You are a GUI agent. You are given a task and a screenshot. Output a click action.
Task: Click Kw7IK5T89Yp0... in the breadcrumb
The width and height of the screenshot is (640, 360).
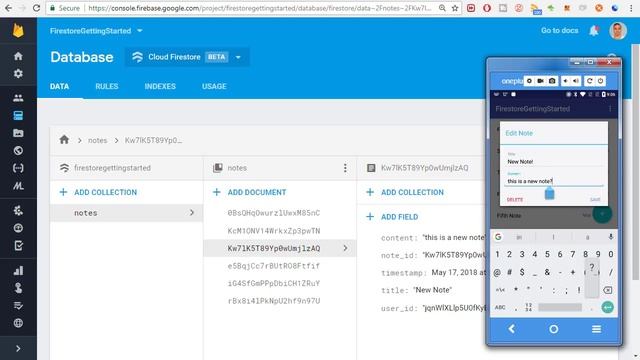(x=153, y=140)
